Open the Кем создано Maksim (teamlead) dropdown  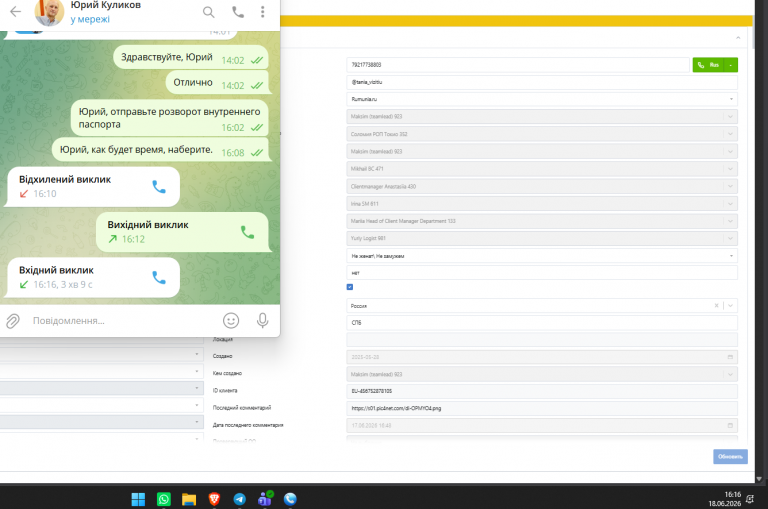[542, 375]
